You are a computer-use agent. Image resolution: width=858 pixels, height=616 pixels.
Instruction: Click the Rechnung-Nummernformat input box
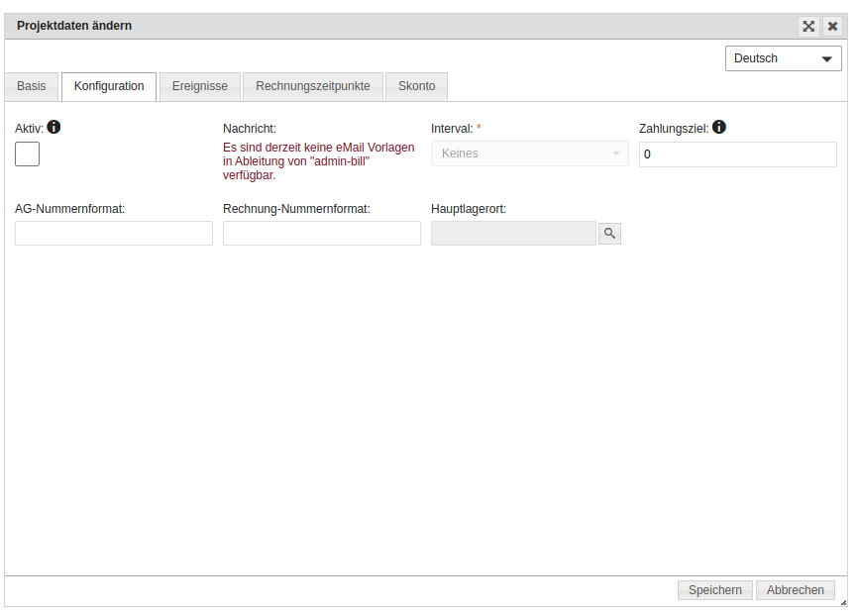pyautogui.click(x=322, y=233)
